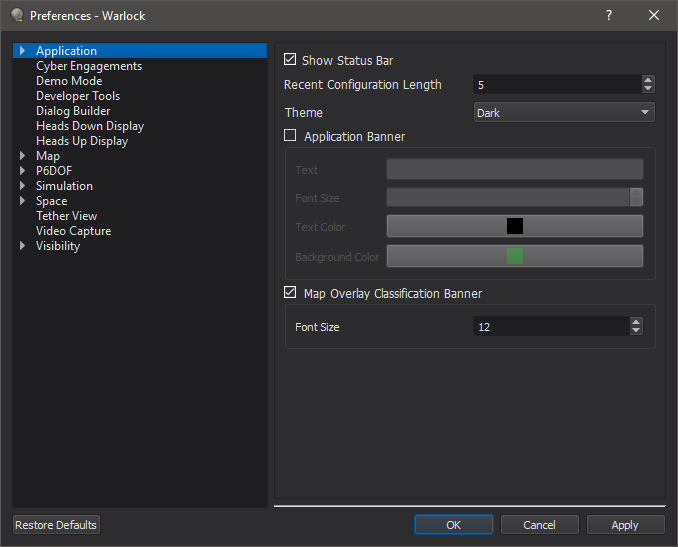Open Tether View preferences page
678x547 pixels.
[x=67, y=216]
